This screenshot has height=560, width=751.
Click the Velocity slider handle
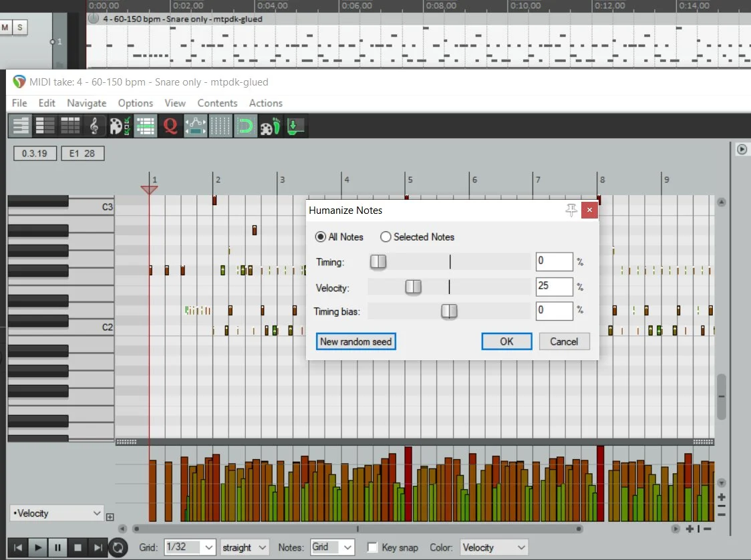click(x=414, y=287)
